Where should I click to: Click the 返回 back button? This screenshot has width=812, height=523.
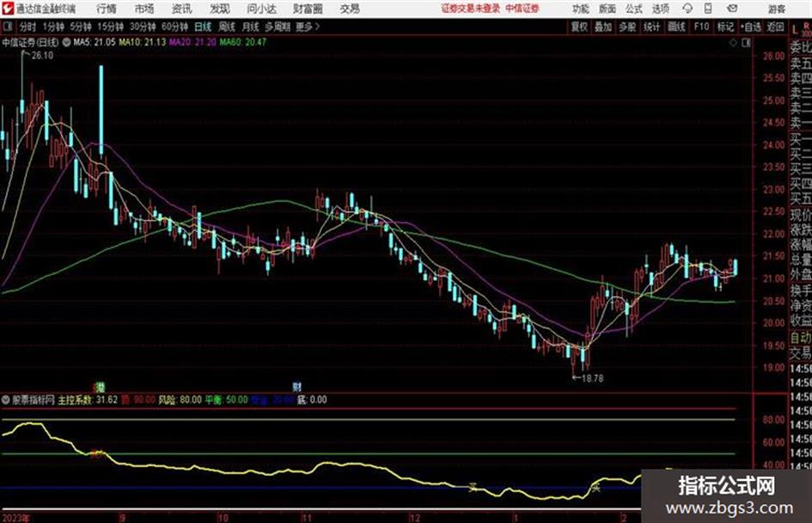tap(775, 27)
